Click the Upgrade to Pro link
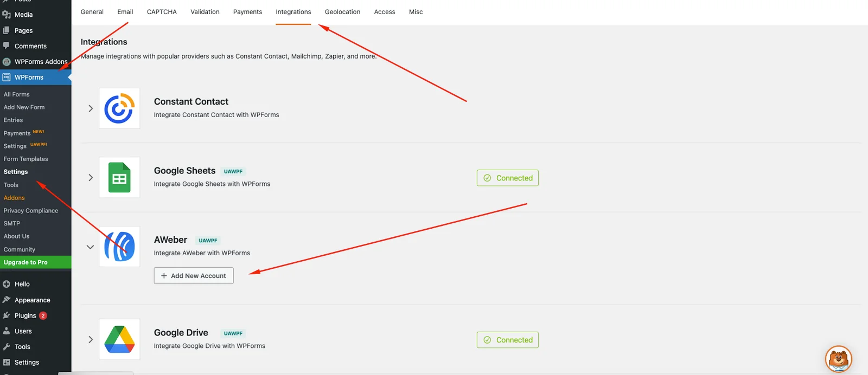 pyautogui.click(x=25, y=262)
